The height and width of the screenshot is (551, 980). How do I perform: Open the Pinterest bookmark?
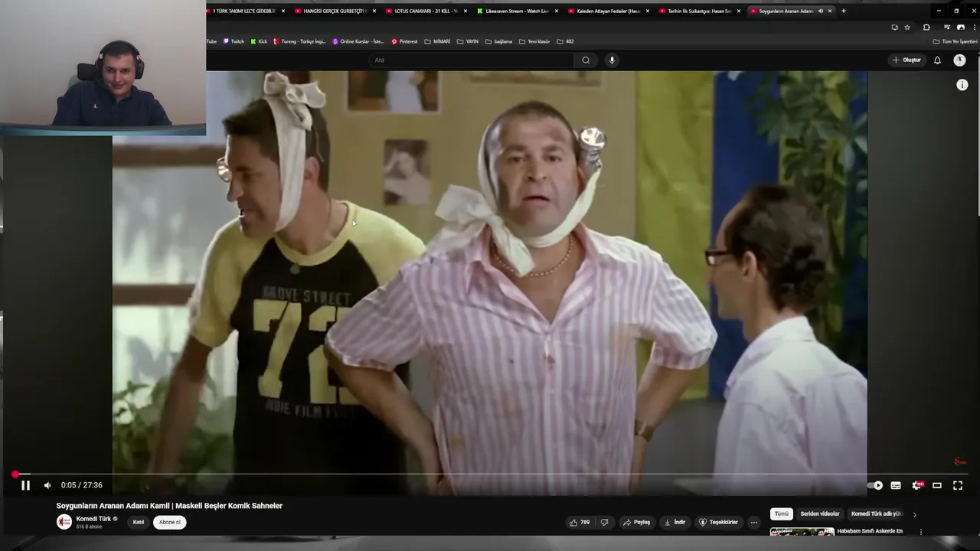click(404, 41)
